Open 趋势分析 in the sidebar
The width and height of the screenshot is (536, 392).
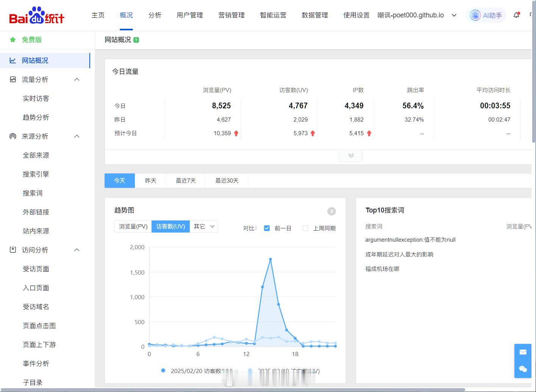(36, 117)
